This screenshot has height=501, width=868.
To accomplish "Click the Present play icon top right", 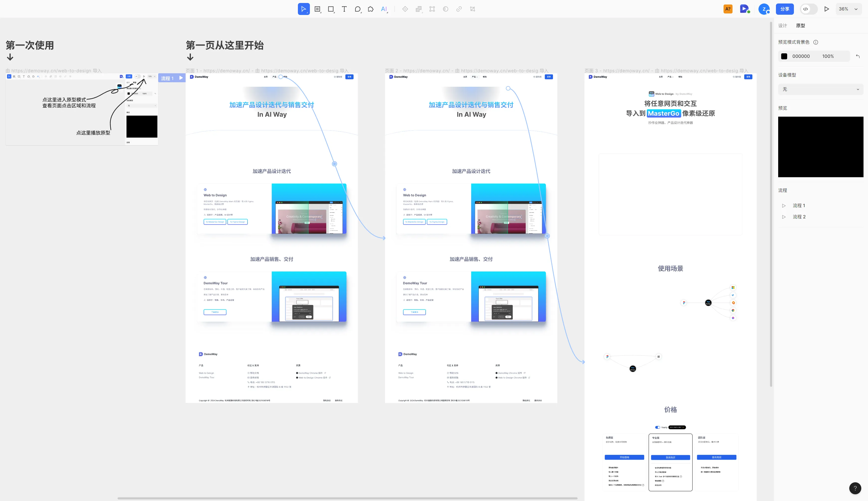I will 826,9.
